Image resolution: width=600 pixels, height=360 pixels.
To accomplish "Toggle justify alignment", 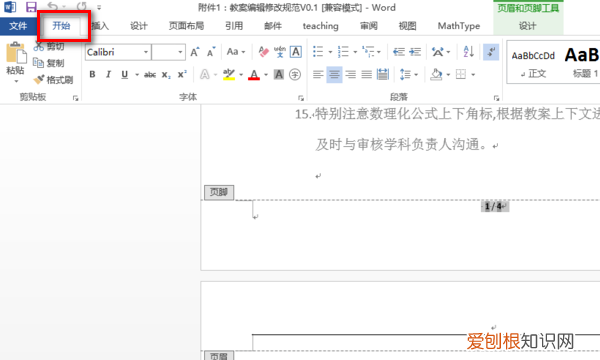I will point(367,74).
